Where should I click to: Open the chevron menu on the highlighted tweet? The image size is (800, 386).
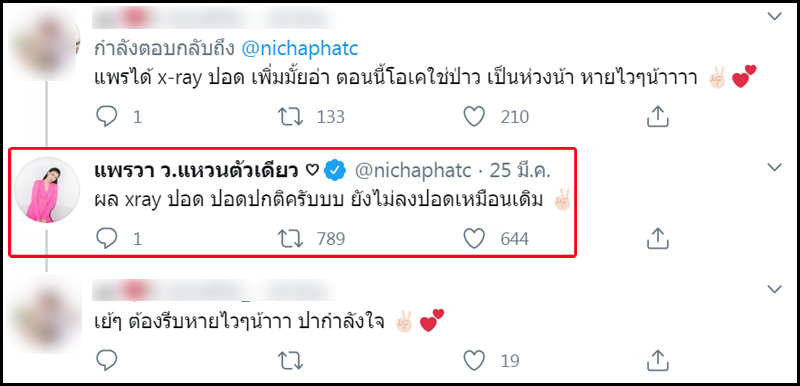[774, 167]
